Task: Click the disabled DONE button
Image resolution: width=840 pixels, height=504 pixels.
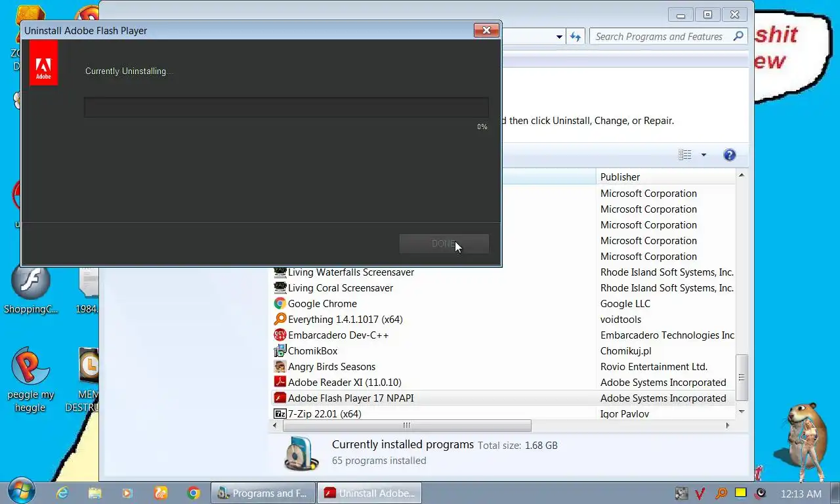Action: coord(444,243)
